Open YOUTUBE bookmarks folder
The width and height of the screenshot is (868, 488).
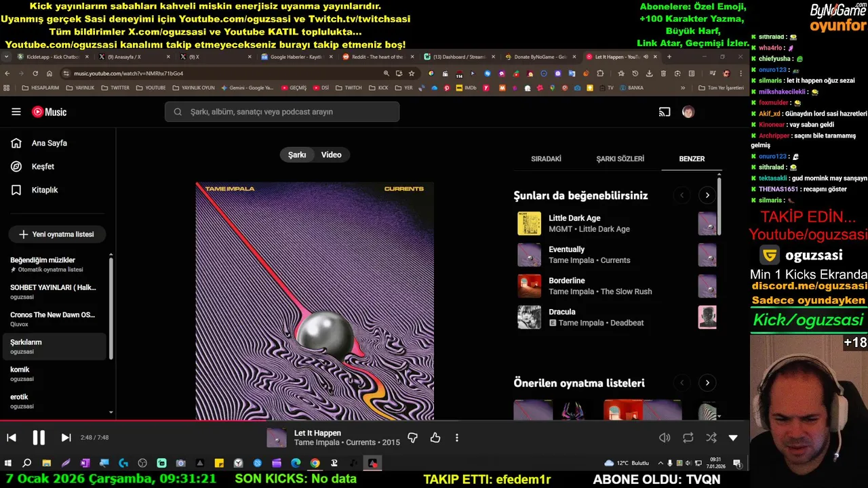coord(151,87)
